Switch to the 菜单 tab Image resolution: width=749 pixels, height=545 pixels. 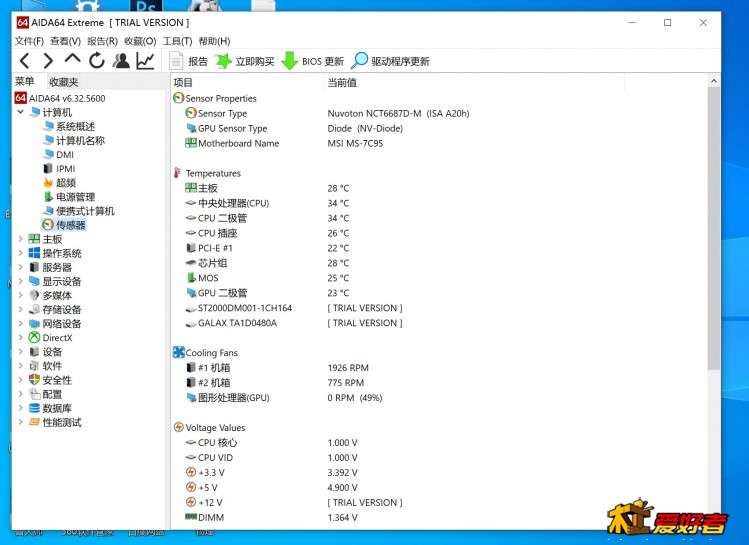click(x=24, y=82)
